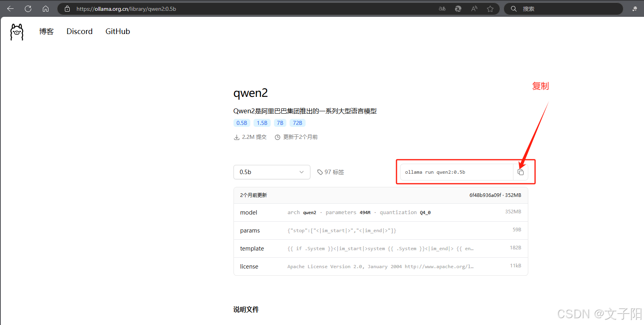Open the 0.5b version dropdown
The image size is (644, 325).
click(272, 172)
